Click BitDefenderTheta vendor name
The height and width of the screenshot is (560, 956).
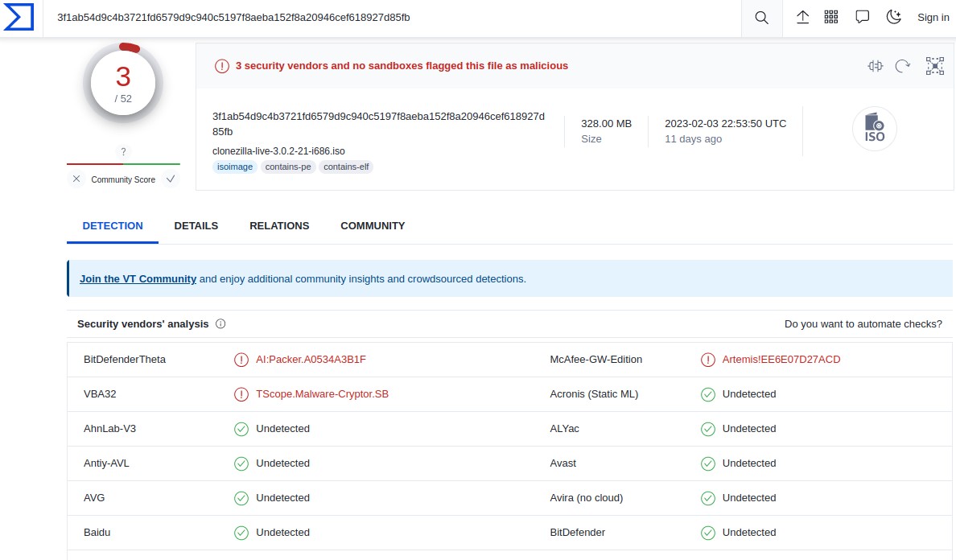[x=125, y=360]
